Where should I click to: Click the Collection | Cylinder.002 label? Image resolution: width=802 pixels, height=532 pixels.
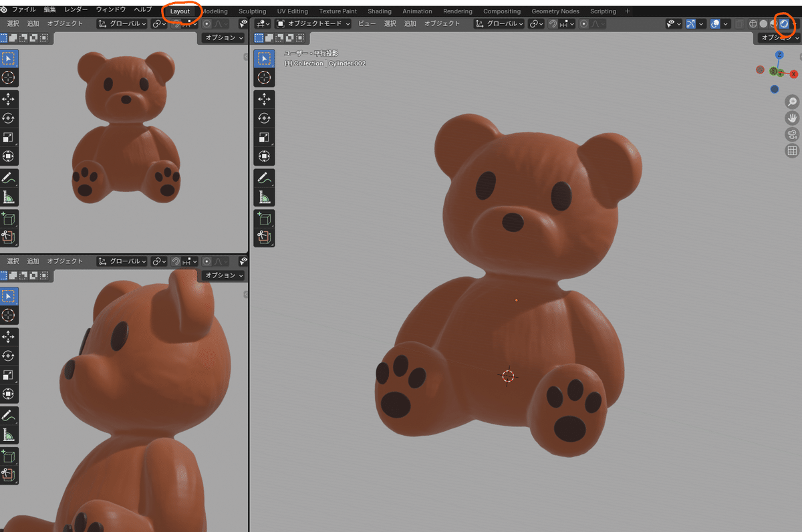[325, 63]
